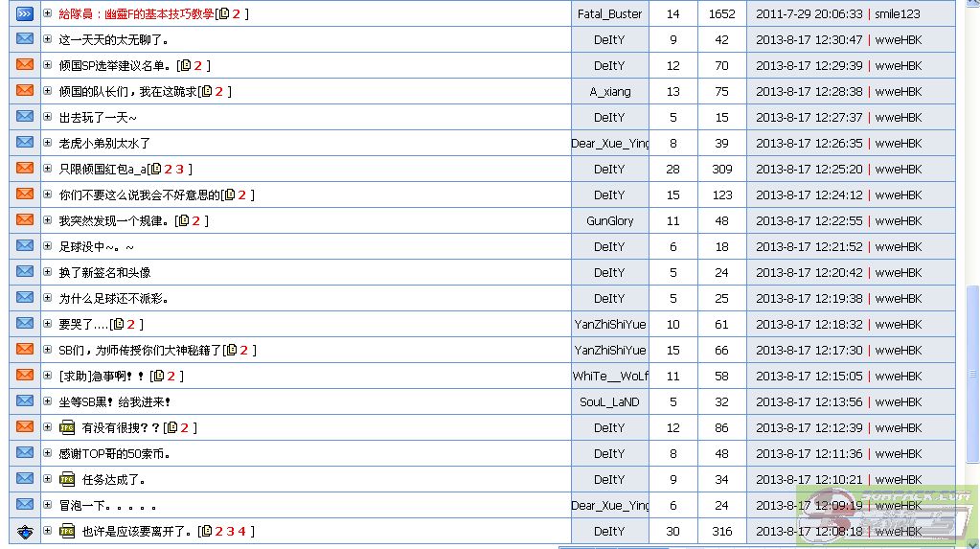Click the orange envelope icon beside '[求助]急事啊'
This screenshot has height=549, width=980.
pos(25,376)
